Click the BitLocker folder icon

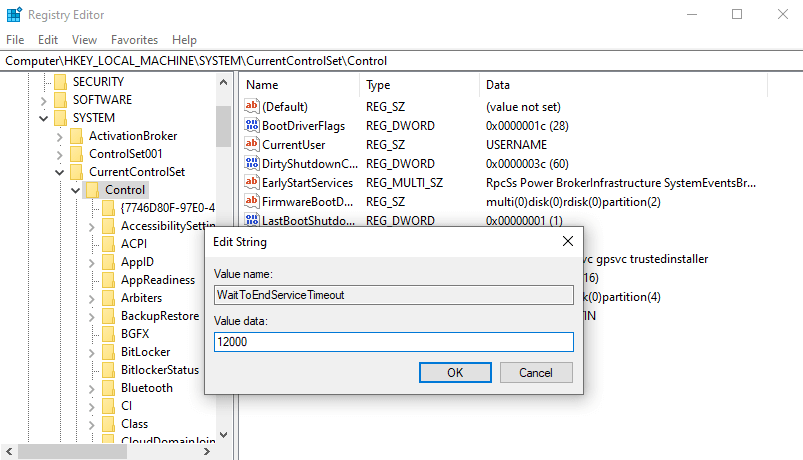click(108, 352)
